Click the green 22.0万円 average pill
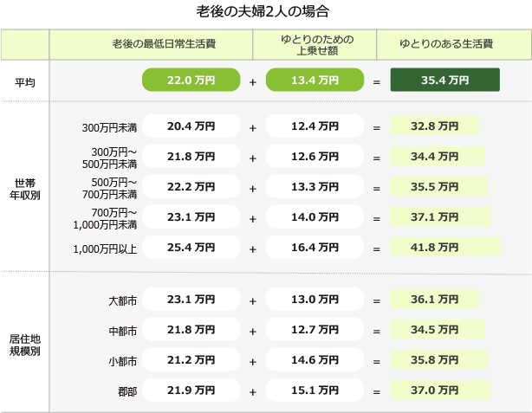532x413 pixels. tap(191, 80)
